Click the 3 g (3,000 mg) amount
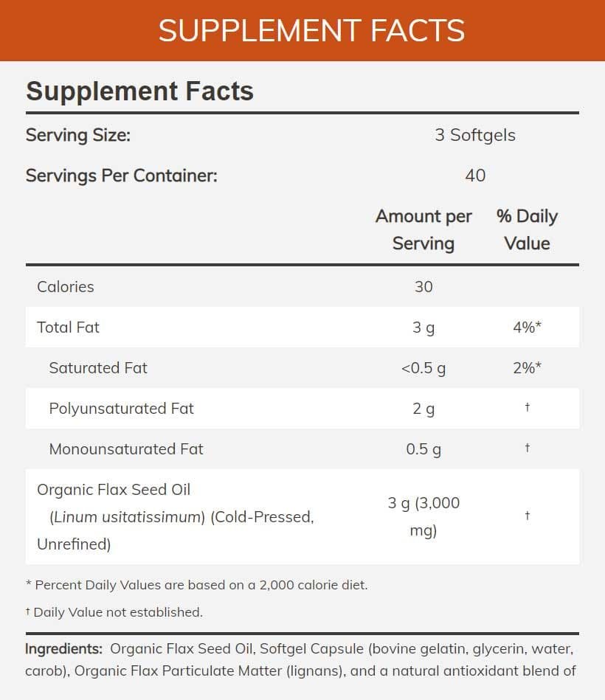Screen dimensions: 605x700 (423, 516)
